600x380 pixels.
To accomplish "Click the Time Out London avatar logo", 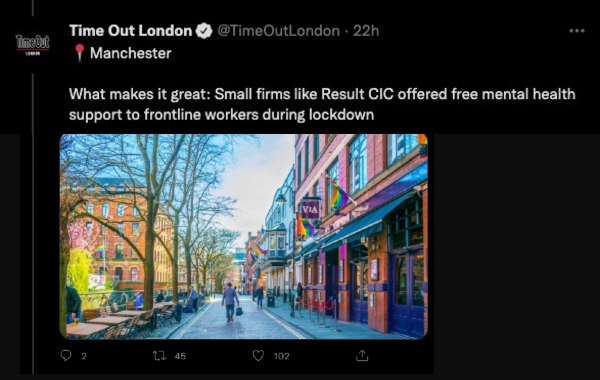I will [x=33, y=44].
